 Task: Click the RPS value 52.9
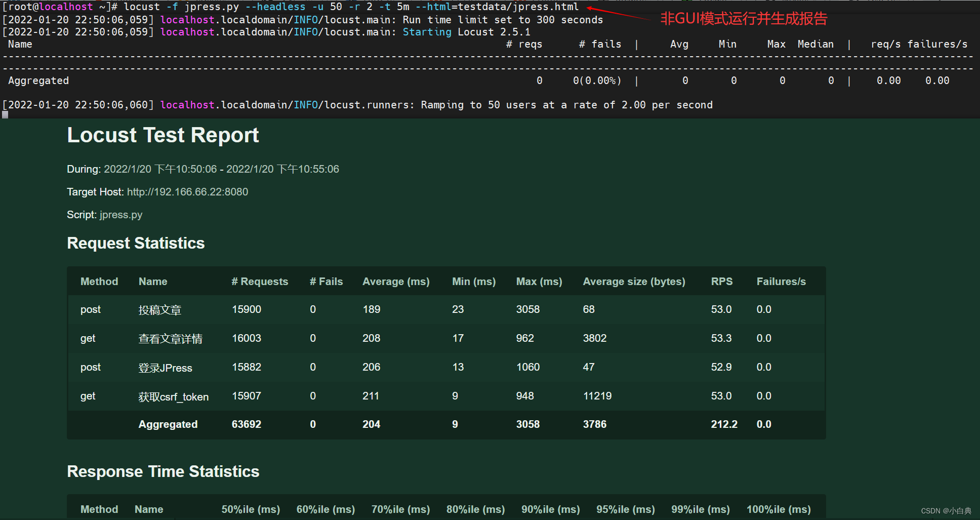pos(721,367)
